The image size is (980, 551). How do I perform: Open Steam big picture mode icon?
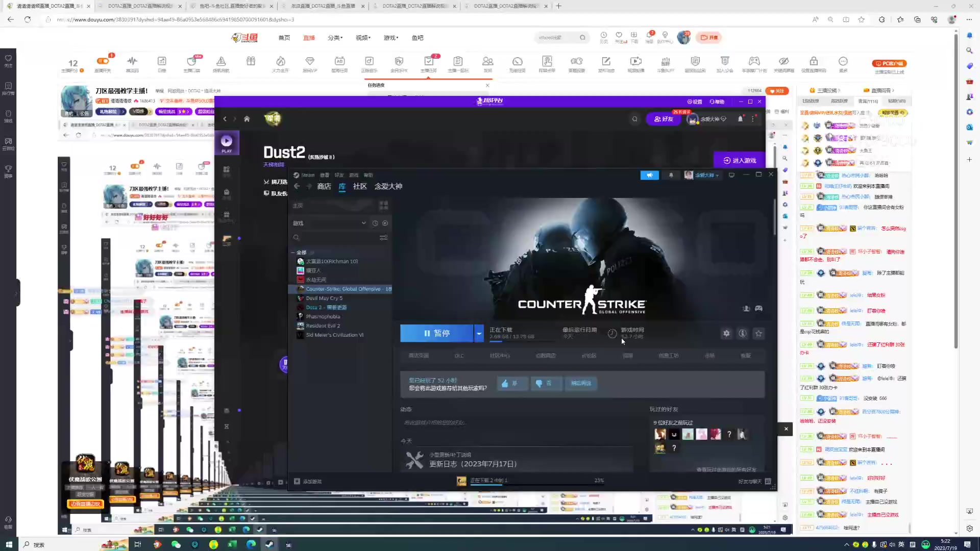731,175
